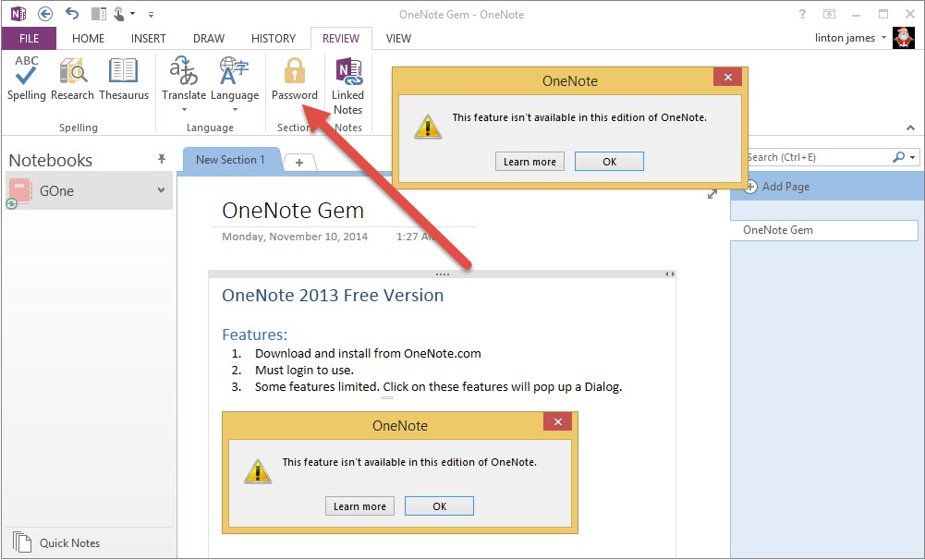Click the Language ribbon button

click(234, 84)
